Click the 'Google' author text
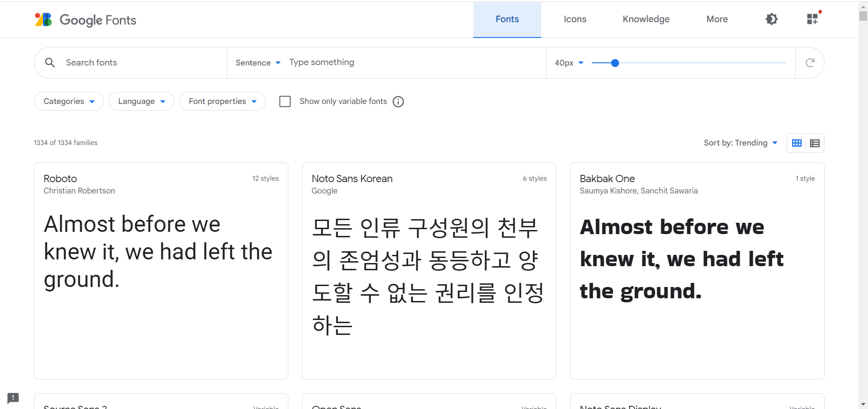Viewport: 868px width, 409px height. point(325,191)
